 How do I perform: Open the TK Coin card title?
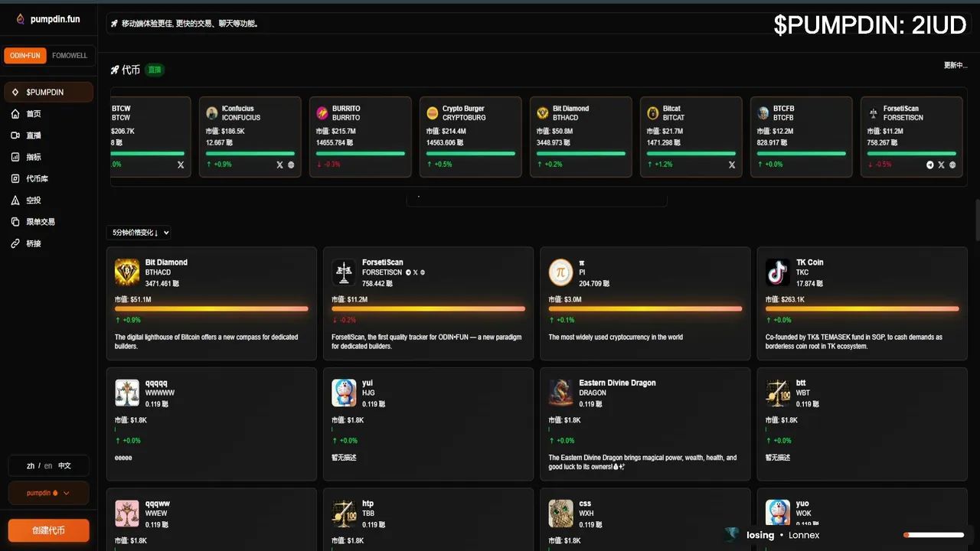pos(810,262)
